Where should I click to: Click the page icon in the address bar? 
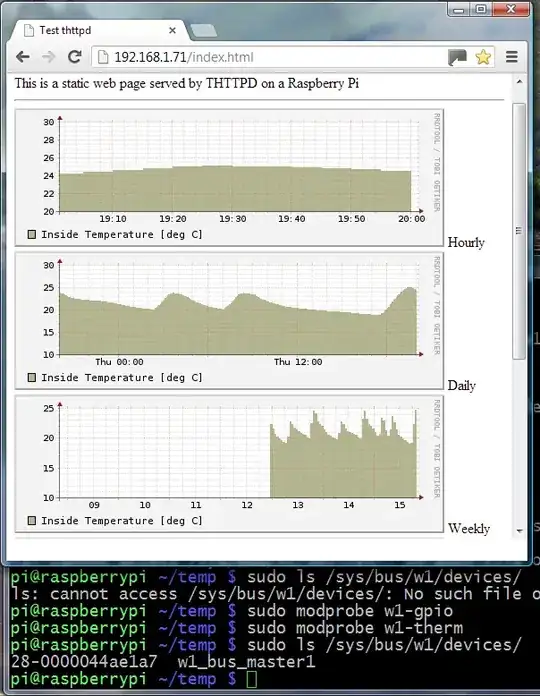click(102, 57)
